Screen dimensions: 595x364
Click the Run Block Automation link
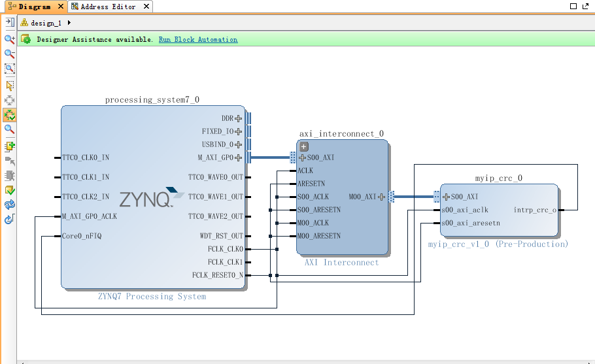click(x=198, y=39)
